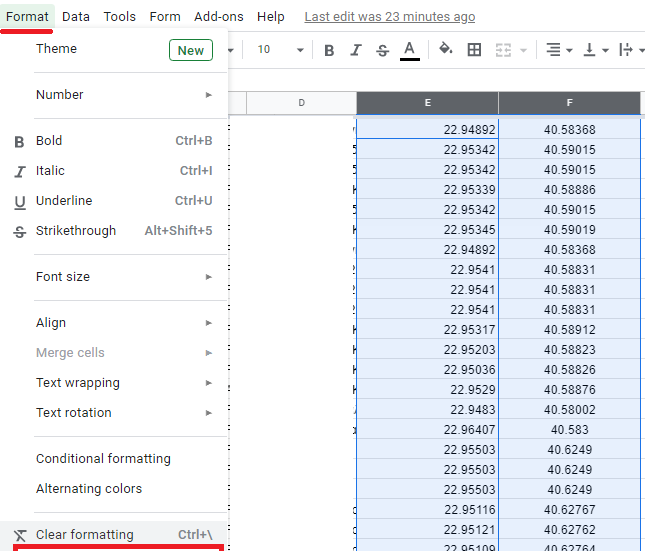Click the Italic toolbar icon
Image resolution: width=645 pixels, height=551 pixels.
pos(356,50)
